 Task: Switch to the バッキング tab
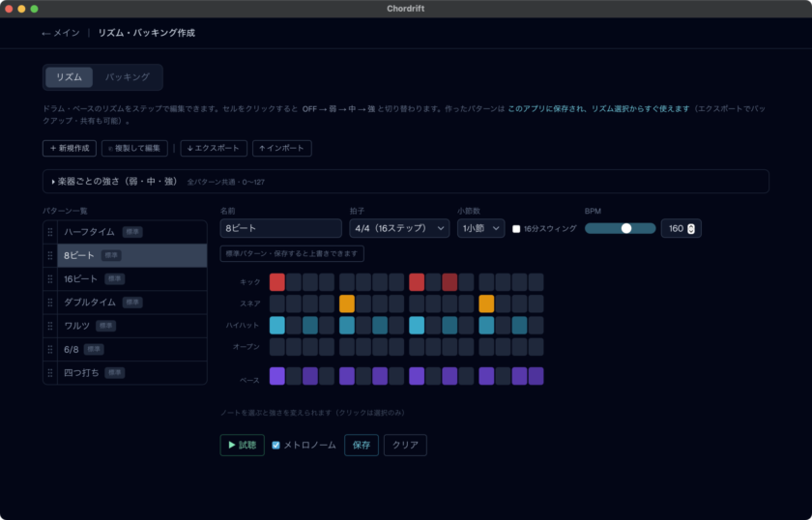click(x=128, y=77)
